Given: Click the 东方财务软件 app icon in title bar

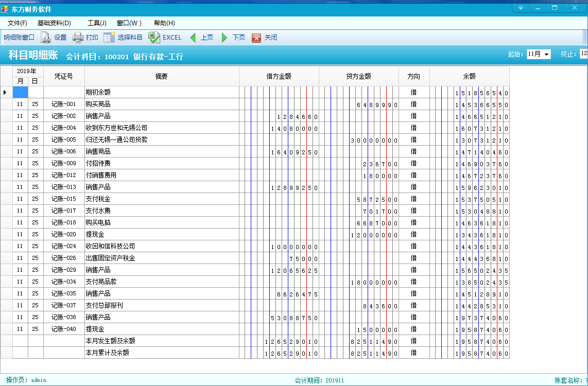Looking at the screenshot, I should tap(5, 9).
